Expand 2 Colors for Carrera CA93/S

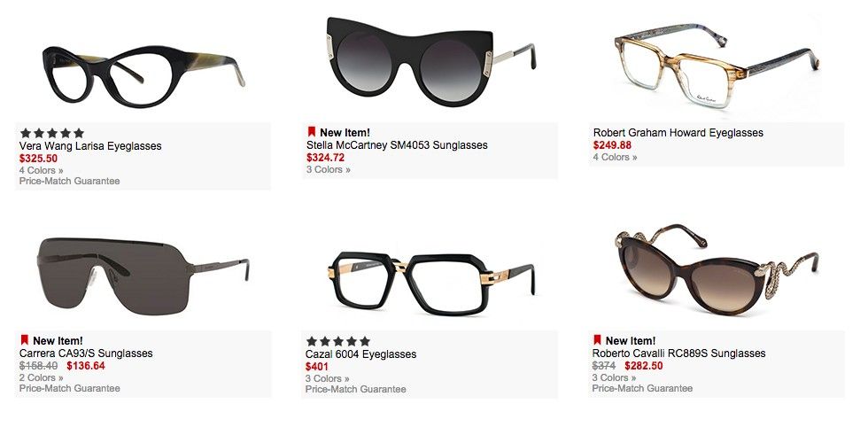click(41, 377)
